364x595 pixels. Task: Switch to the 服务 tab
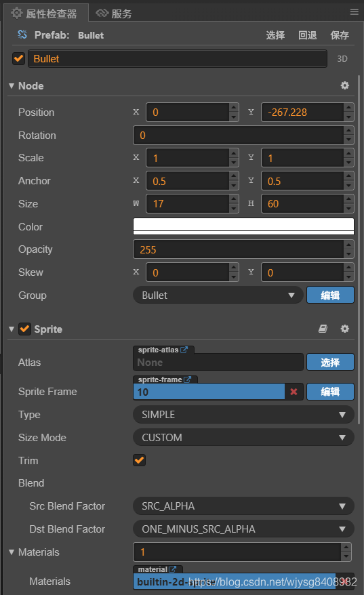click(x=114, y=14)
